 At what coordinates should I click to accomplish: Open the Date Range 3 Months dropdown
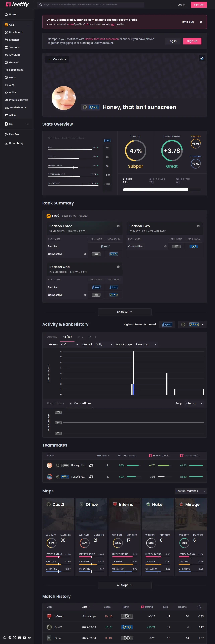click(146, 345)
